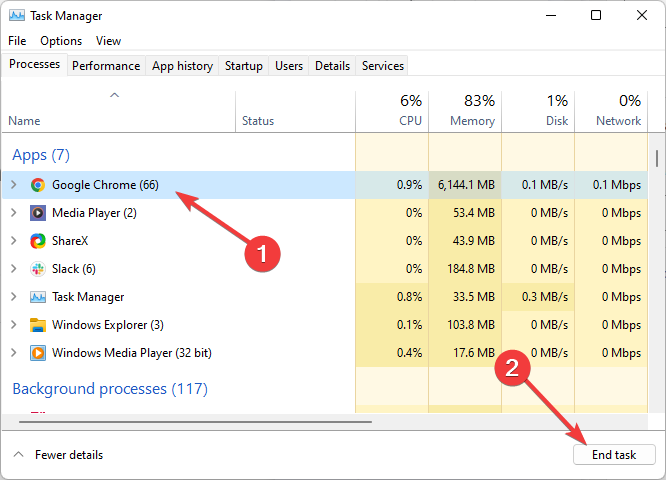Select the Processes tab

[34, 64]
